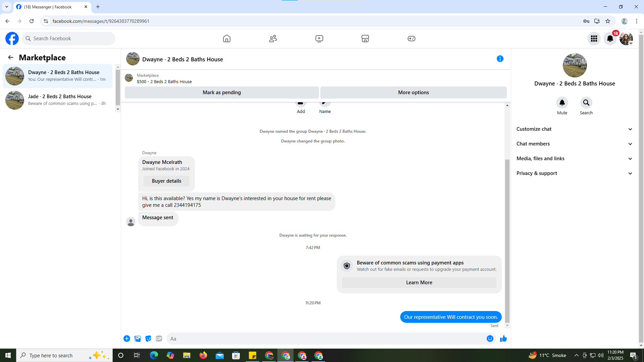Choose a sticker from the composer

tap(148, 339)
